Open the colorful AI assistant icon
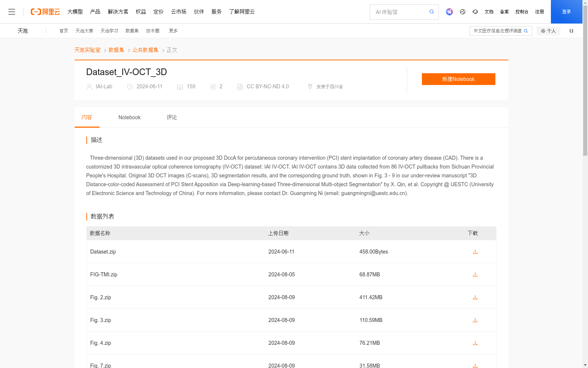The image size is (588, 368). coord(449,12)
